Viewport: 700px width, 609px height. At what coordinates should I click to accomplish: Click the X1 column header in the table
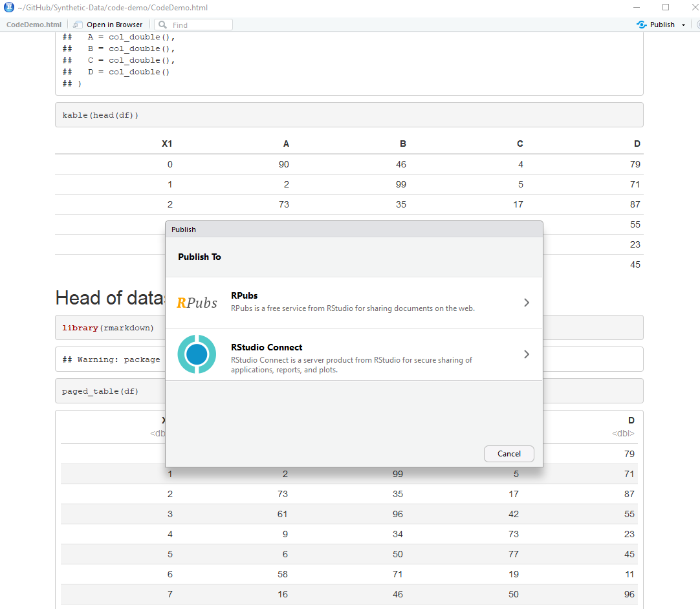click(x=167, y=144)
